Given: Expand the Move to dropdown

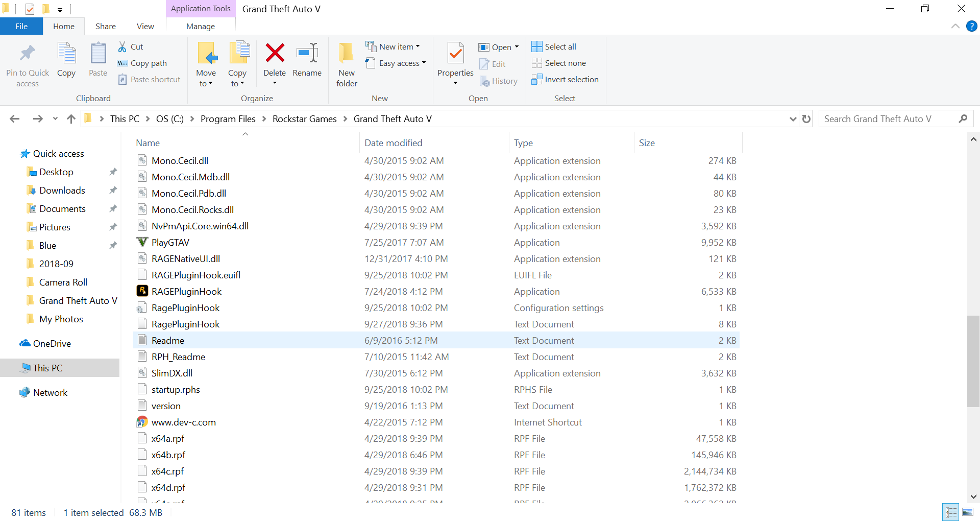Looking at the screenshot, I should point(206,84).
